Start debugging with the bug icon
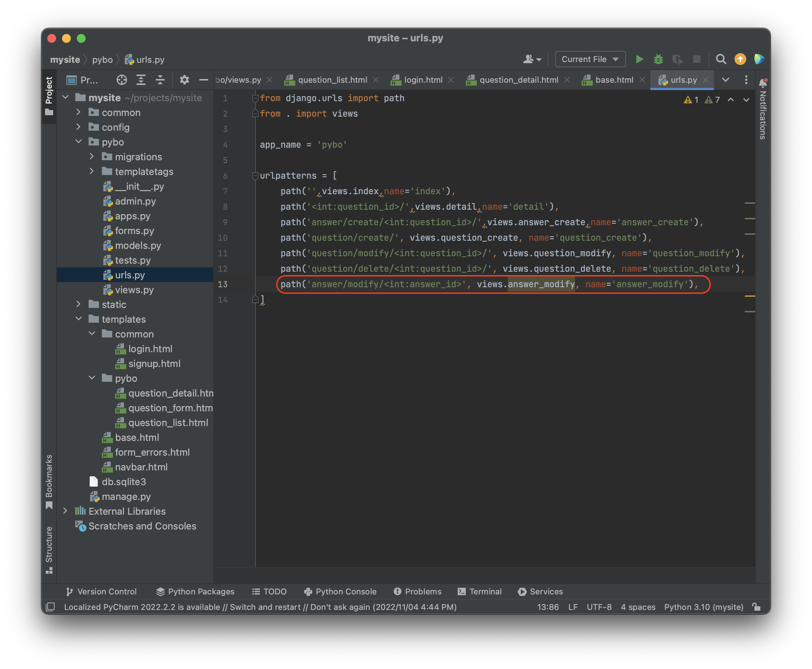 click(658, 59)
